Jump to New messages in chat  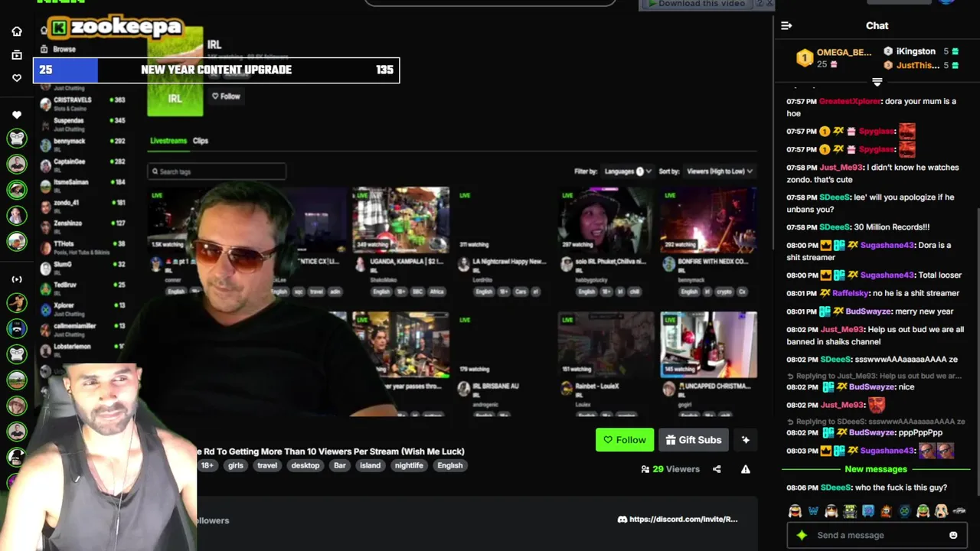click(x=876, y=469)
